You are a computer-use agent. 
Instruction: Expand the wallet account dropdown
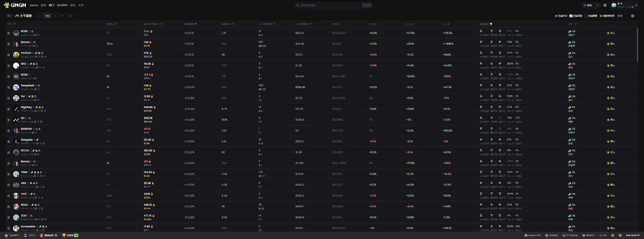636,5
